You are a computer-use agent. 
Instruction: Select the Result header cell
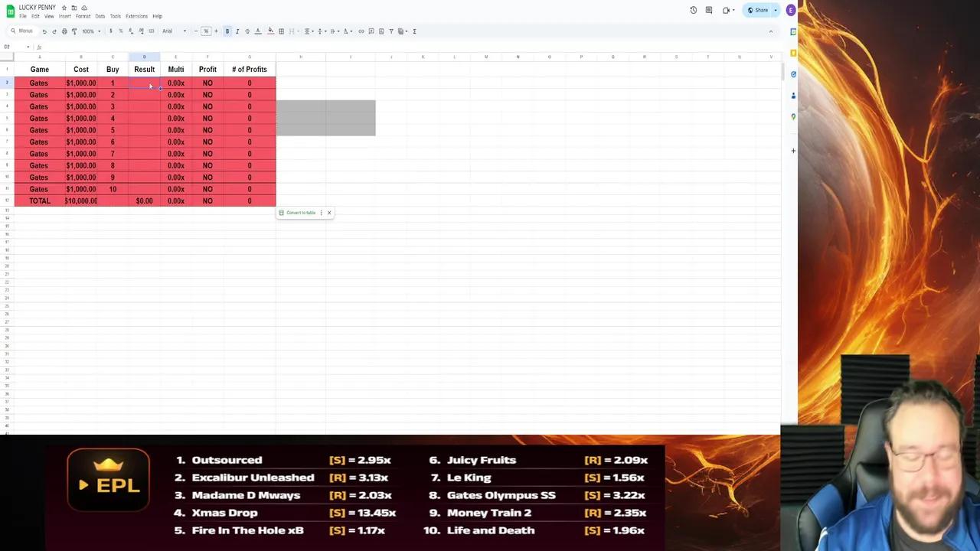(x=144, y=70)
